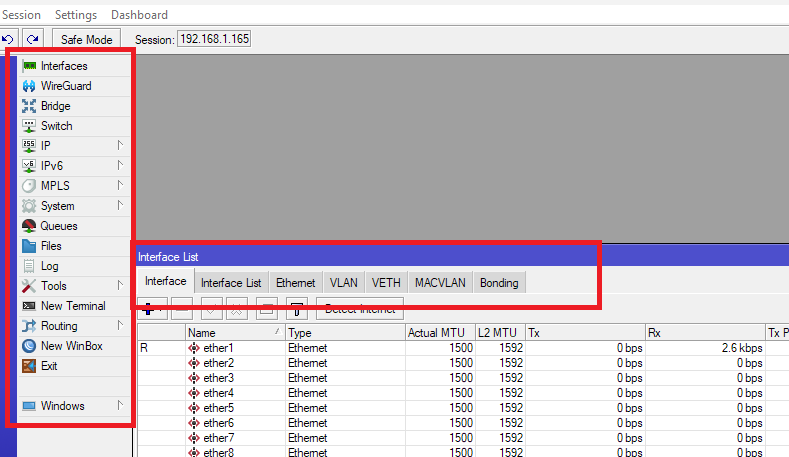Viewport: 789px width, 457px height.
Task: Click the Interface List window title bar
Action: pos(463,257)
